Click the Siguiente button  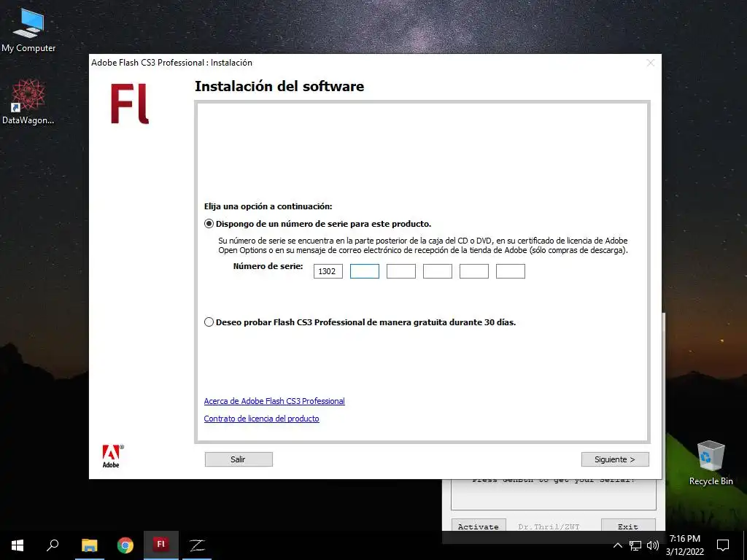tap(615, 459)
